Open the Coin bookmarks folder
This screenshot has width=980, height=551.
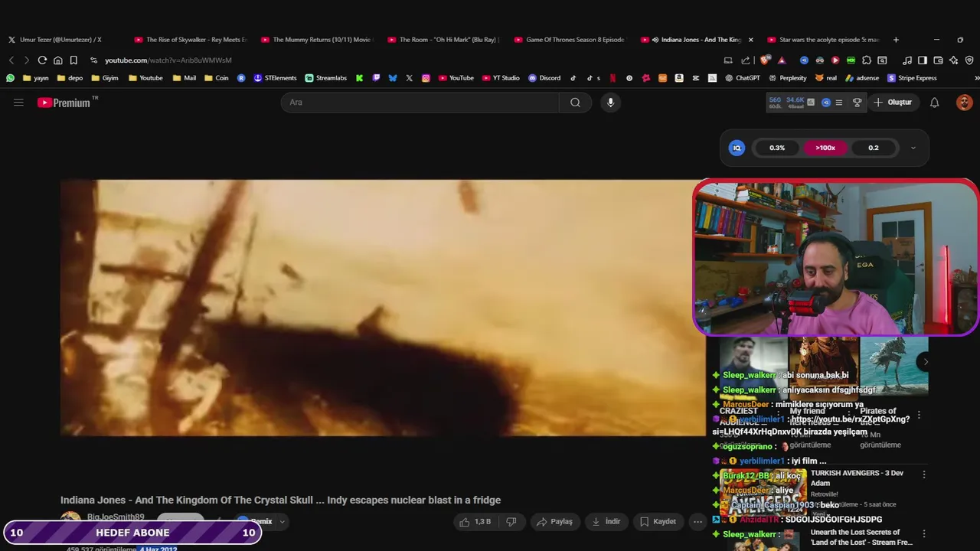coord(216,77)
